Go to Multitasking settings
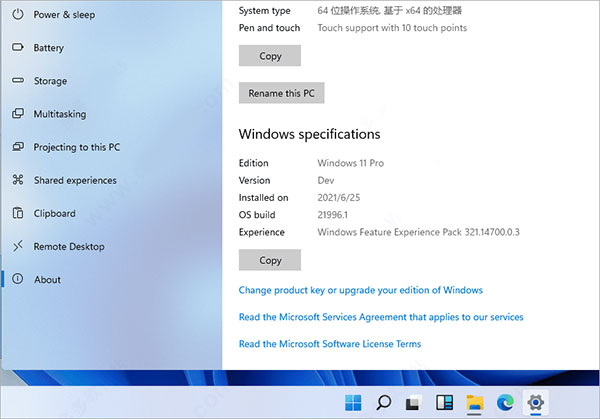The height and width of the screenshot is (419, 600). (59, 114)
